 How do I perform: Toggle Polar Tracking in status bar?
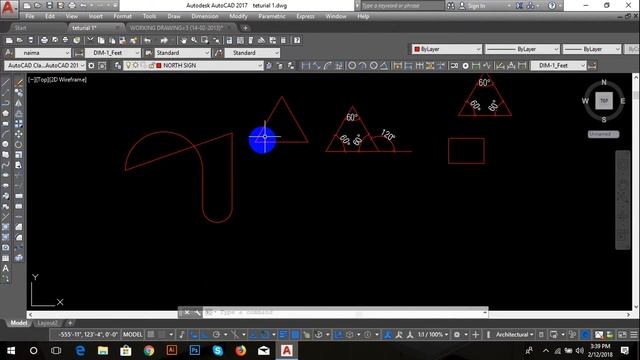click(x=216, y=334)
